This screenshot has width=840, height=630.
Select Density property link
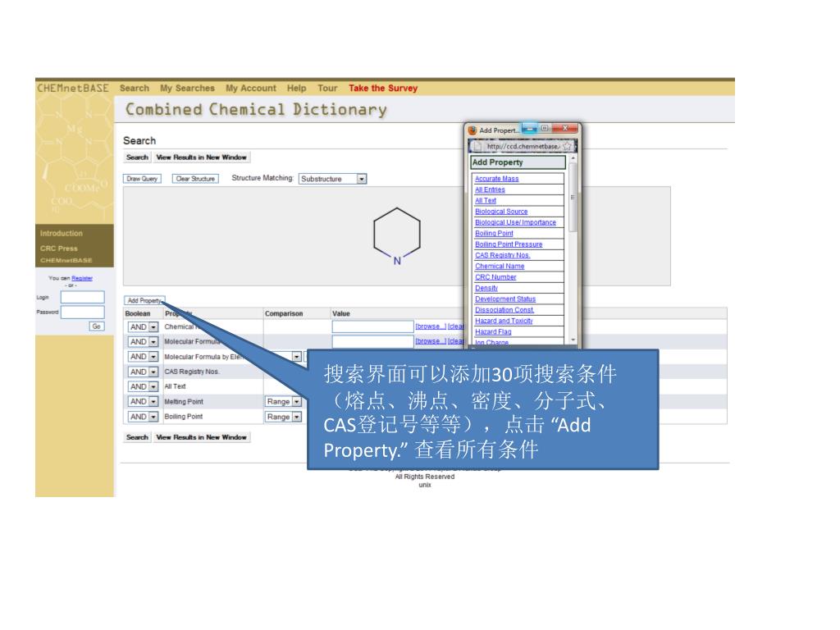pyautogui.click(x=486, y=288)
